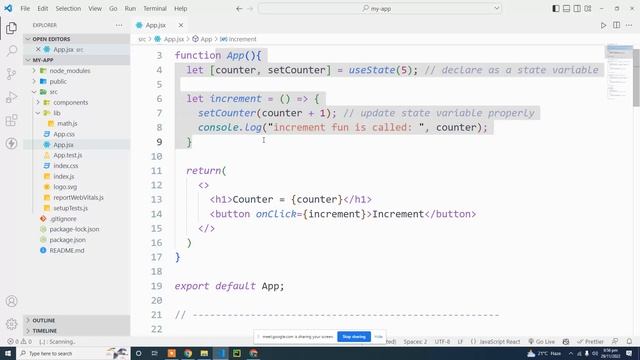Screen dimensions: 640x360
Task: Open the Customize Layout icon
Action: click(588, 8)
